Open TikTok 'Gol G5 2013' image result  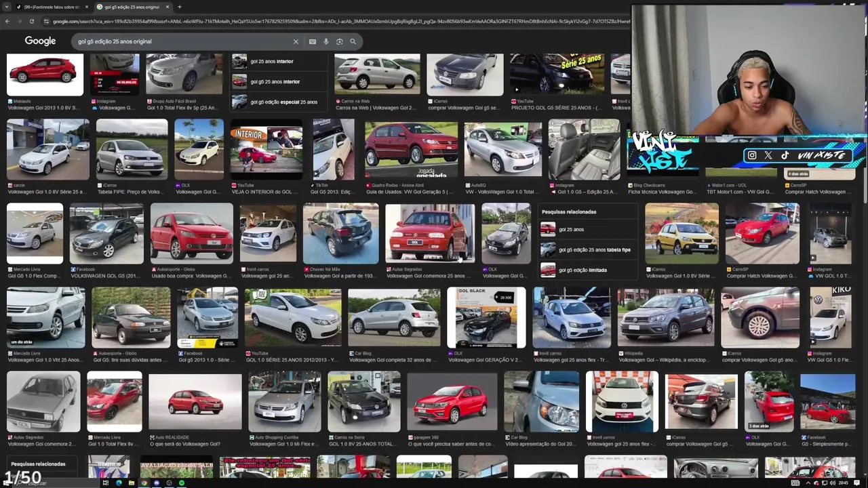tap(334, 149)
